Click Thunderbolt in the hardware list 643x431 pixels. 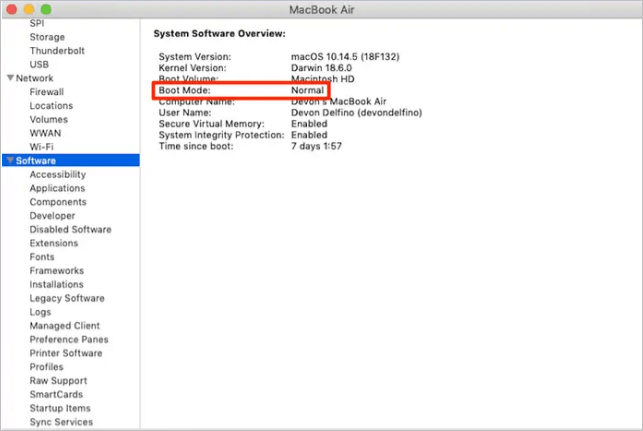coord(56,51)
